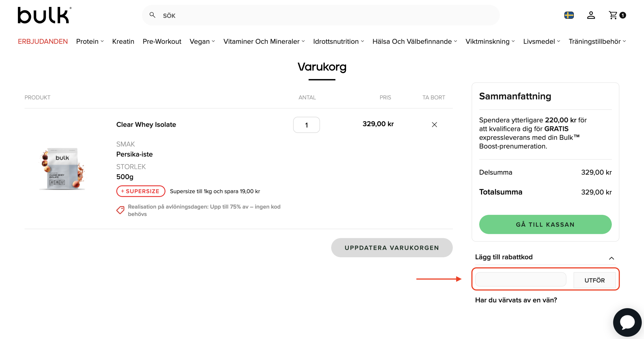This screenshot has width=644, height=339.
Task: Click the Realisation på avlöningsdagen promo text
Action: [204, 210]
